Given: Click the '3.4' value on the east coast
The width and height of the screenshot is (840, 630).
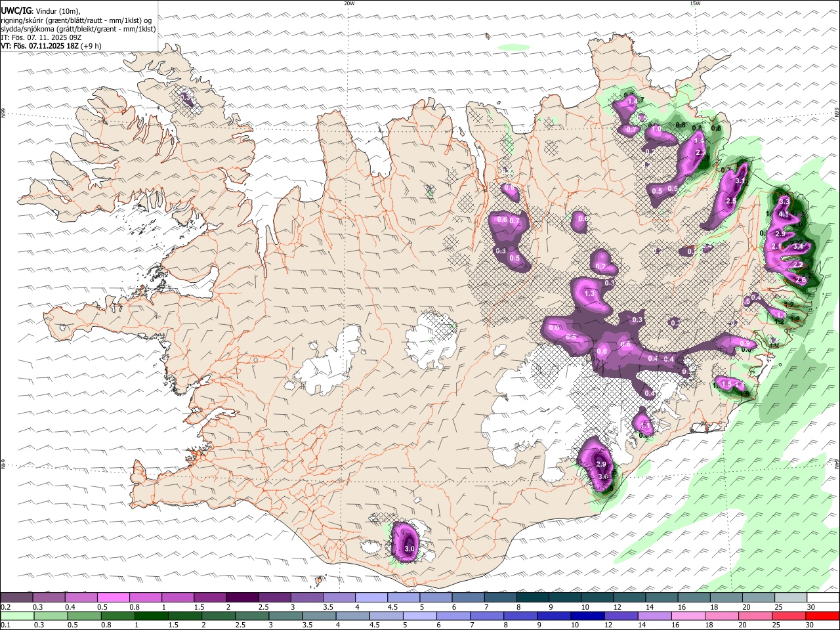Looking at the screenshot, I should [799, 246].
